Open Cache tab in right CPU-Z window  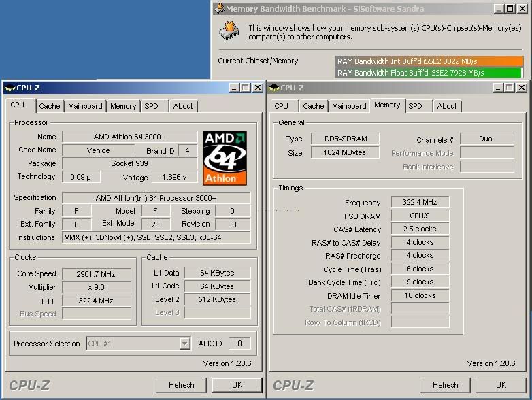(313, 106)
